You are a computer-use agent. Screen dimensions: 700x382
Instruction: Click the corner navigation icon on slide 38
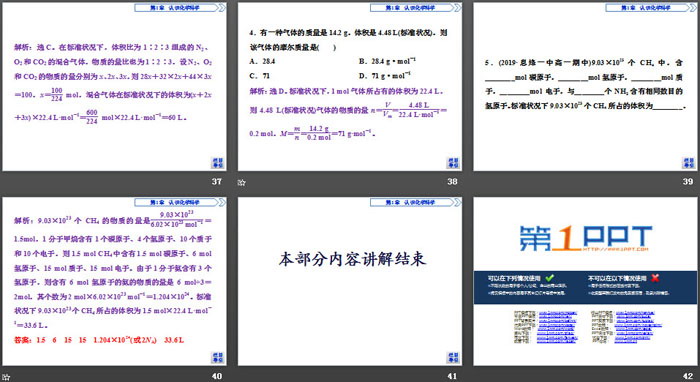pos(453,162)
